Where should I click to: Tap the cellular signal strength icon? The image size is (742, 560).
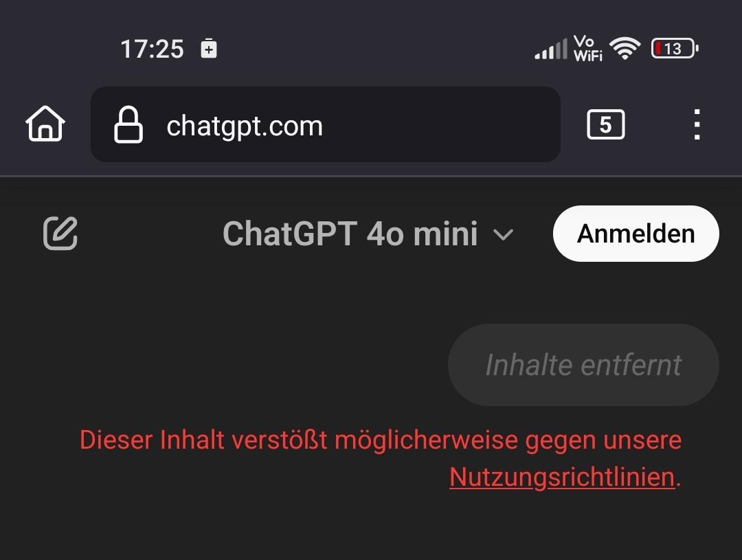[551, 49]
